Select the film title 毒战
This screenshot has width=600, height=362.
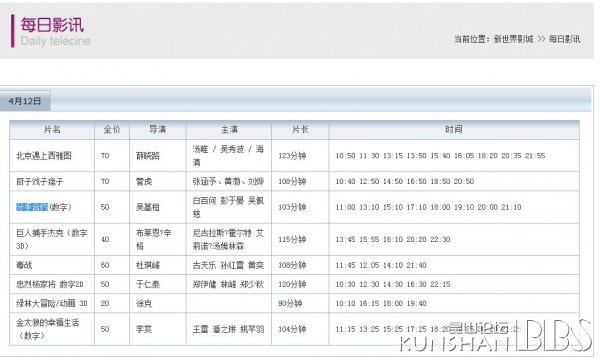(24, 265)
